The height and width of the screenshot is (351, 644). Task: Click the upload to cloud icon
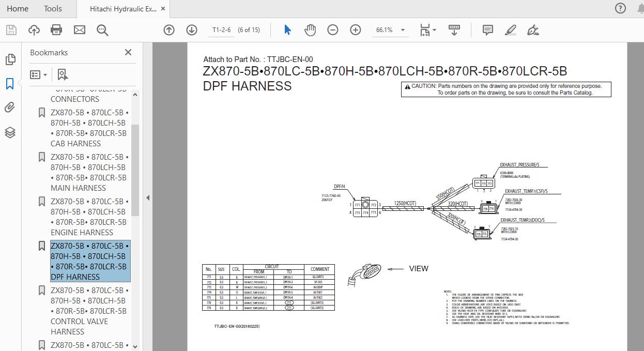pos(34,30)
